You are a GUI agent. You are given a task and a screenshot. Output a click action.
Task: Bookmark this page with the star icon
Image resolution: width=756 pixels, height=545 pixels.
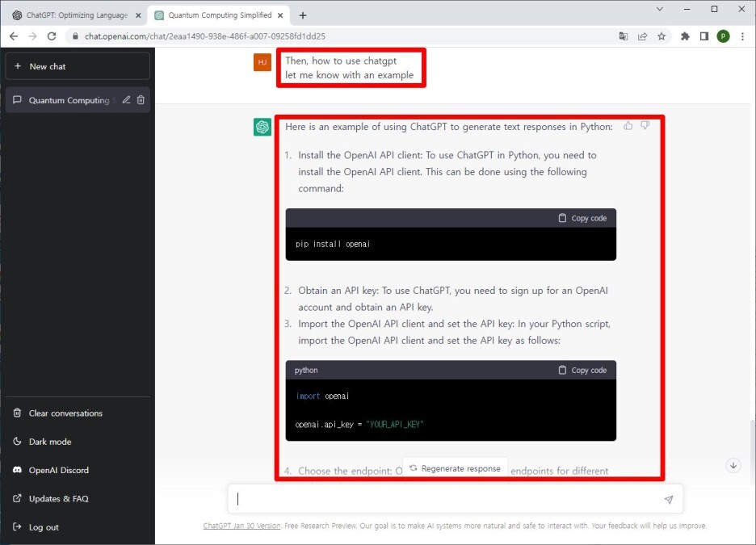pyautogui.click(x=661, y=36)
